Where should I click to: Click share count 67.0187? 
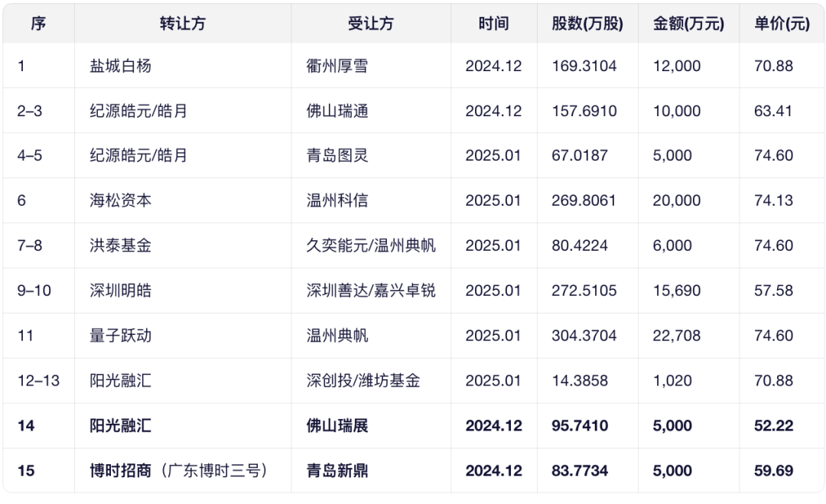point(580,155)
